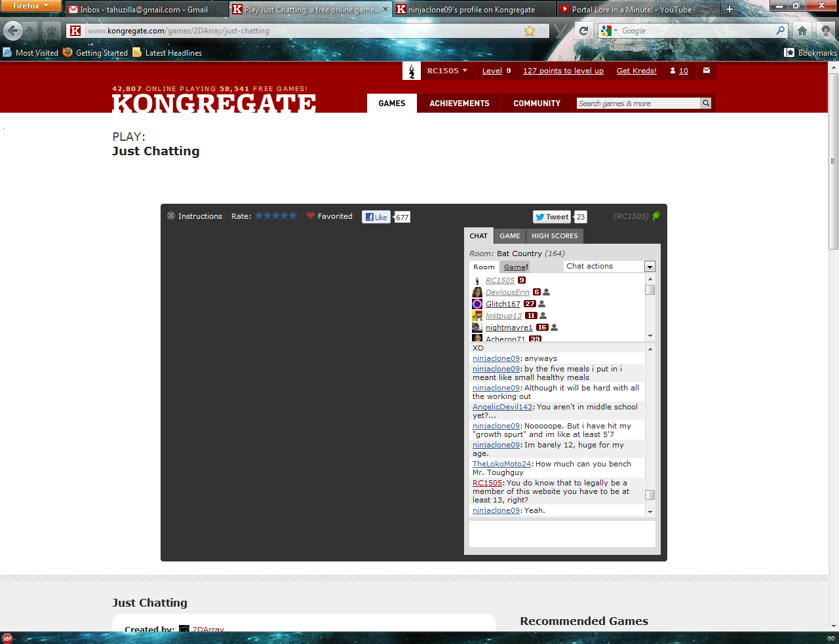Click the search magnifier icon in games search
This screenshot has height=644, width=839.
pyautogui.click(x=705, y=103)
